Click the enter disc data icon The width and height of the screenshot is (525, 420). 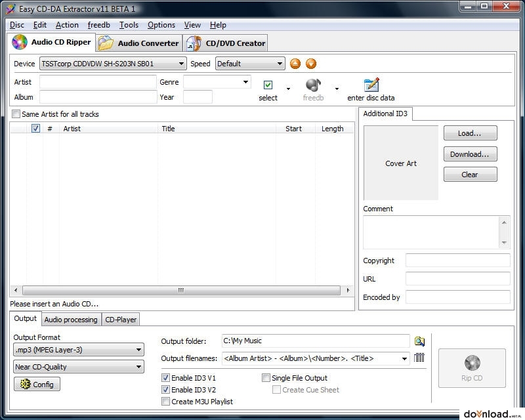[x=371, y=85]
